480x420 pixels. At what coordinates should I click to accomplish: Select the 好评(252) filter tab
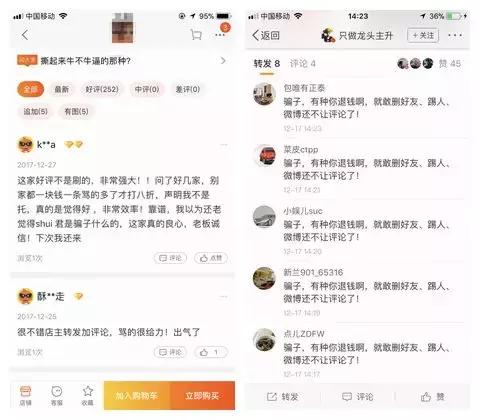tap(102, 89)
